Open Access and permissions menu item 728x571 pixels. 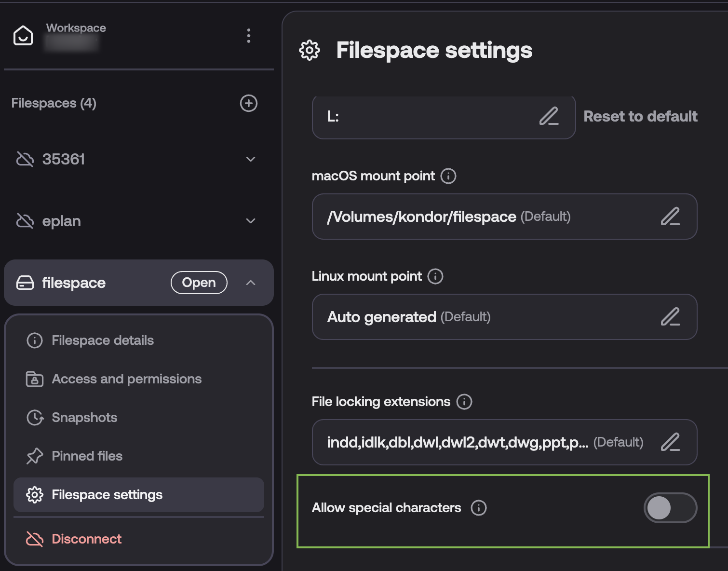139,379
